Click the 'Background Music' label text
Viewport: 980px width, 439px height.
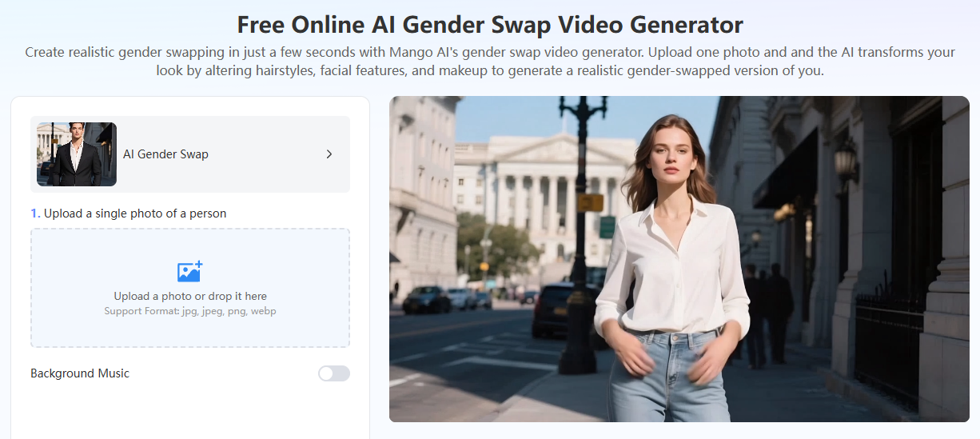(80, 373)
